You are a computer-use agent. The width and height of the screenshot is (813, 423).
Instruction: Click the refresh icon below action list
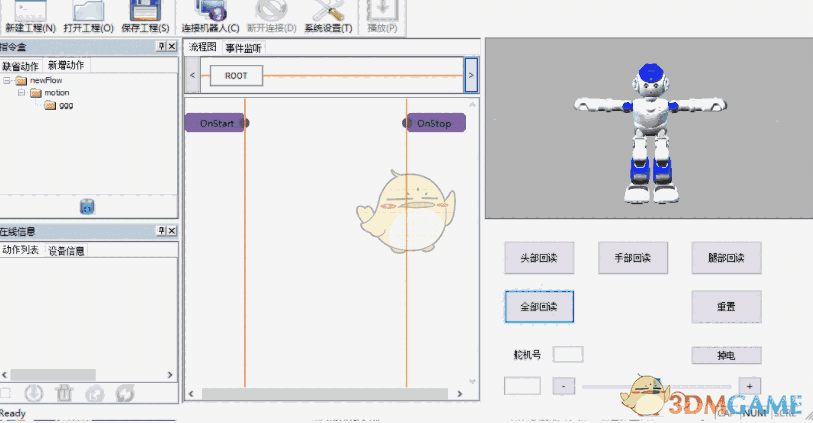[125, 393]
